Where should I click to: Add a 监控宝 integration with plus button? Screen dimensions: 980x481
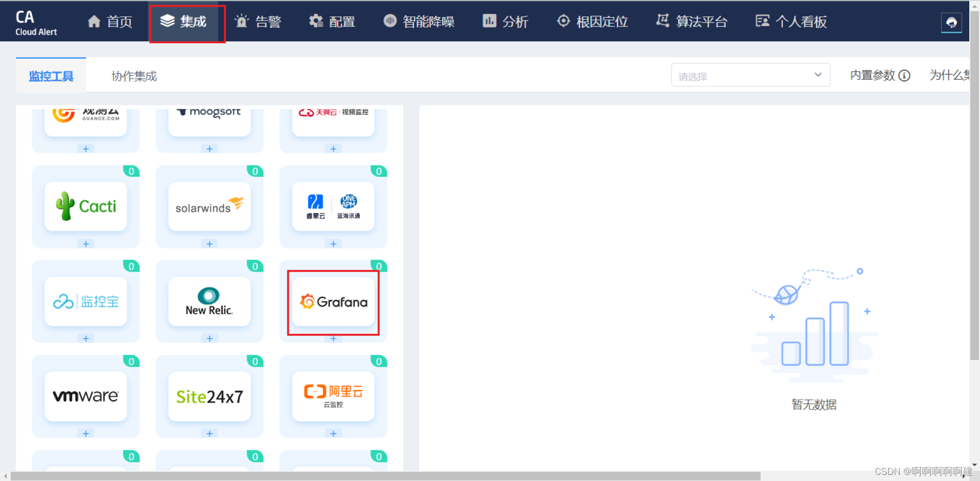[86, 338]
